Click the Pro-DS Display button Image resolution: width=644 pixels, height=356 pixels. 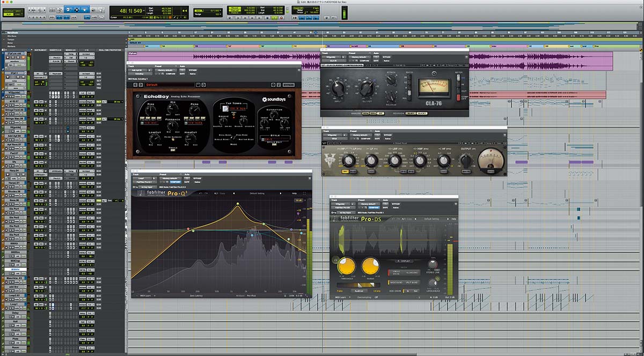[x=405, y=261]
